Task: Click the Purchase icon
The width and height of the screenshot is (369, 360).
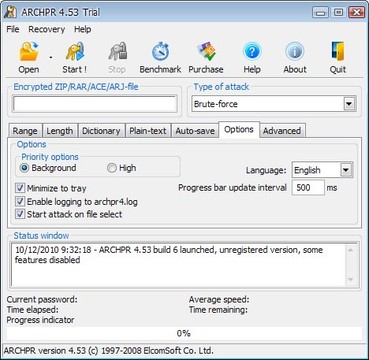Action: pyautogui.click(x=206, y=52)
